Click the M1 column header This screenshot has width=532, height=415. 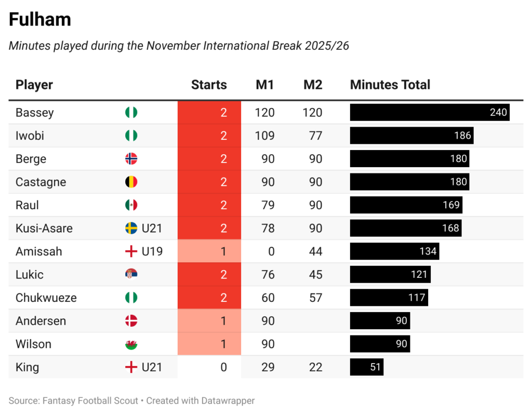265,85
